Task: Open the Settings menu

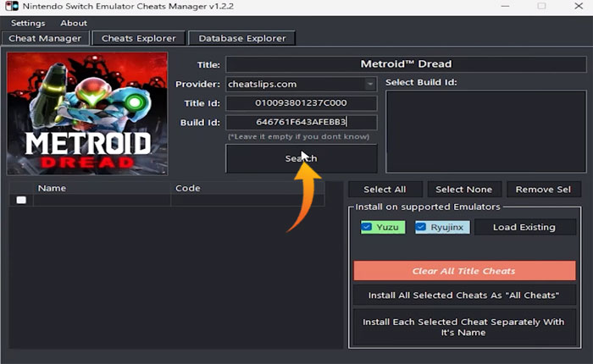Action: pyautogui.click(x=28, y=23)
